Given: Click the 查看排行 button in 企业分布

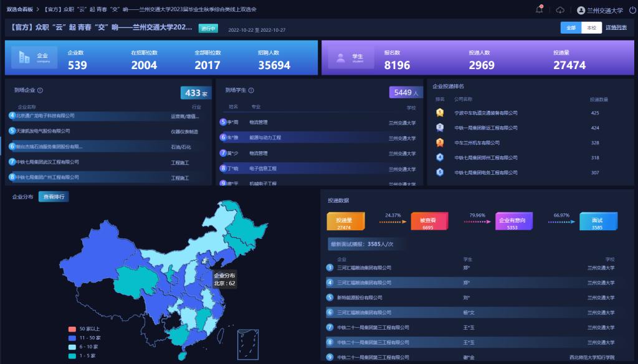Looking at the screenshot, I should 53,196.
